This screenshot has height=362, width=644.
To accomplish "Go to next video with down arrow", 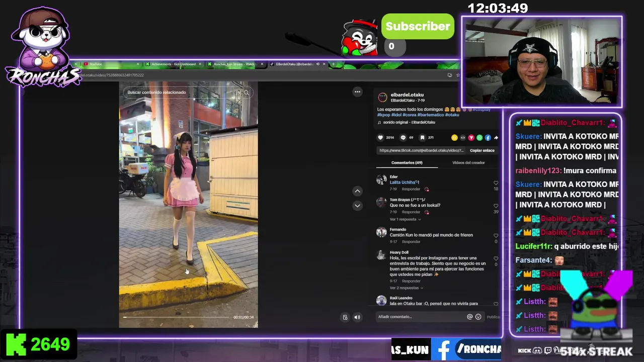I will pos(357,205).
